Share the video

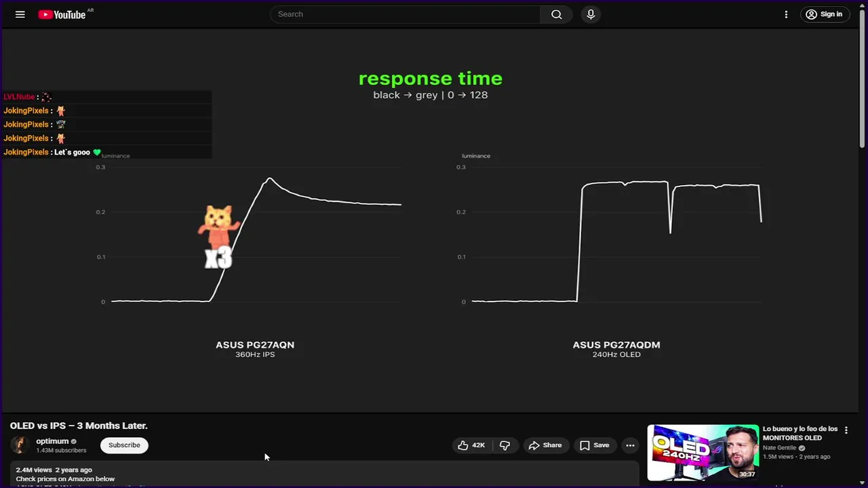point(545,445)
